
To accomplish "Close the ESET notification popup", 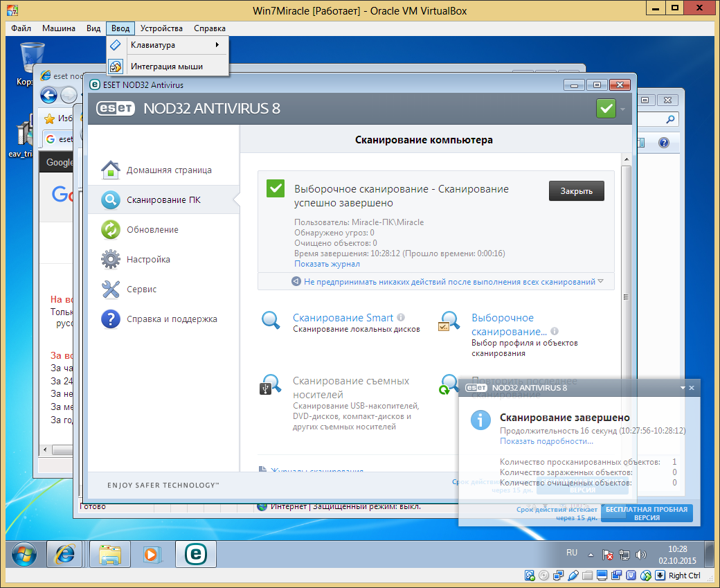I will (x=692, y=388).
